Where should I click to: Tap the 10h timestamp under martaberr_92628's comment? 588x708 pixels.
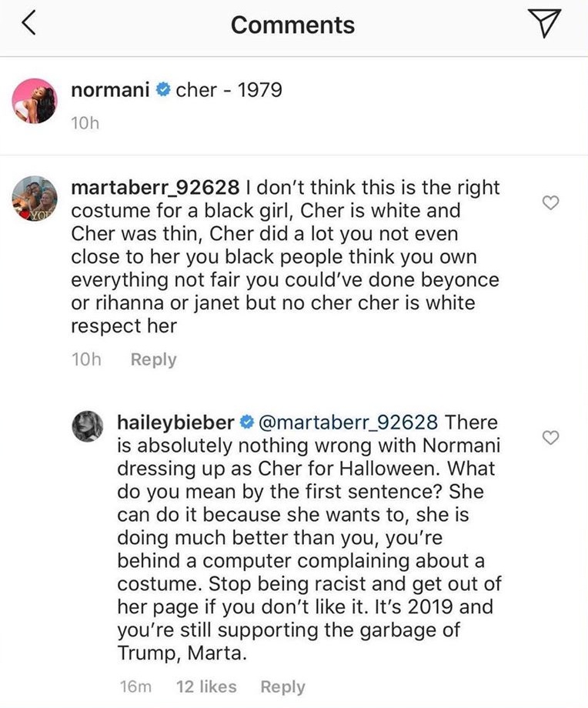[86, 359]
